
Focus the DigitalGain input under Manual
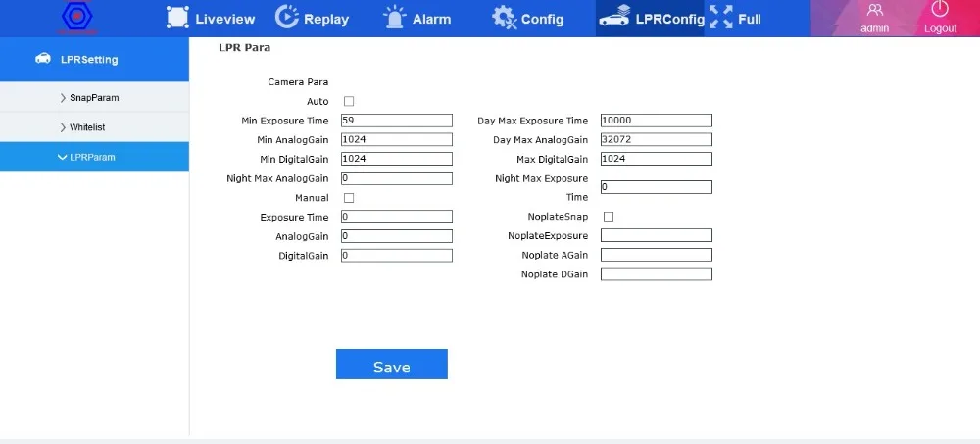(396, 256)
